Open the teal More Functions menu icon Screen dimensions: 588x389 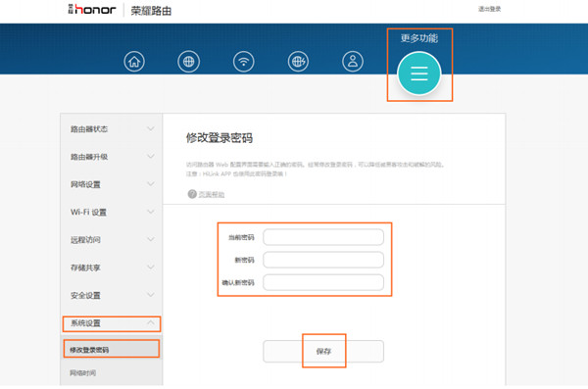419,73
